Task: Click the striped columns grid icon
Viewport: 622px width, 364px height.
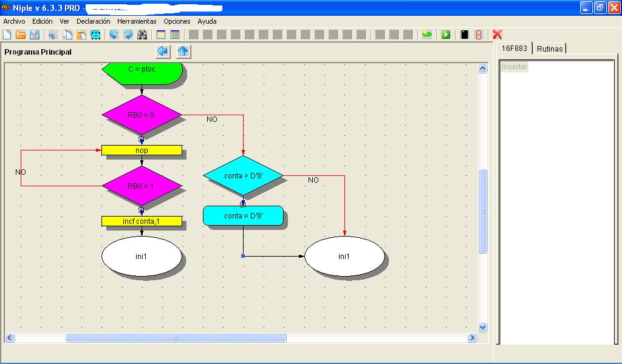Action: pos(175,35)
